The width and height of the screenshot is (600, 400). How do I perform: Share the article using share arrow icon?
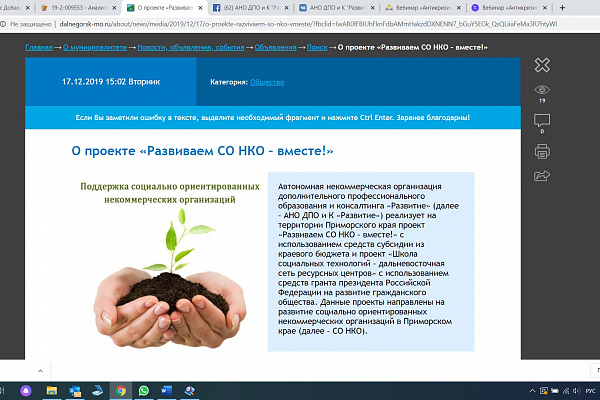[x=542, y=175]
